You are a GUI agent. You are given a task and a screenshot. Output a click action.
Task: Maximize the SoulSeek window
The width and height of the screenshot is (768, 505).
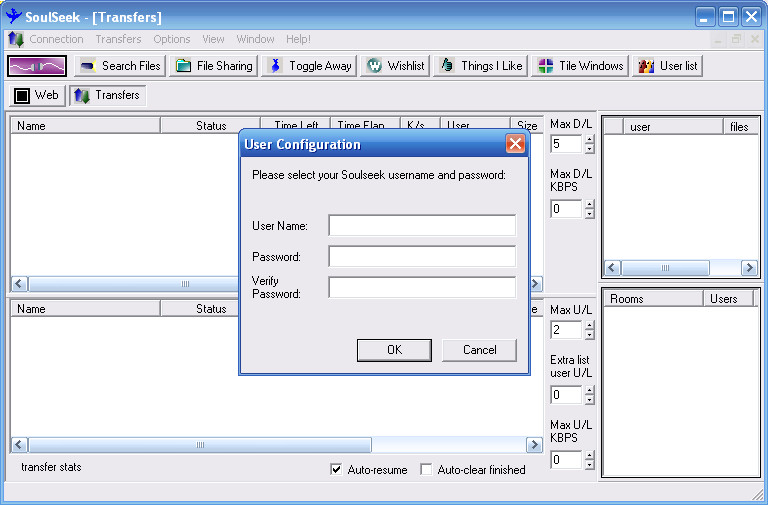(x=728, y=17)
